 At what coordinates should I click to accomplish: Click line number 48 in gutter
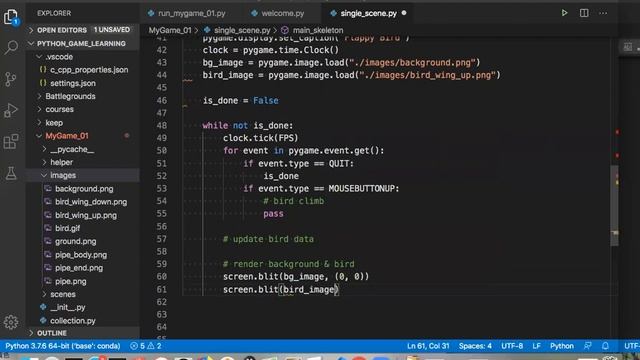(162, 126)
